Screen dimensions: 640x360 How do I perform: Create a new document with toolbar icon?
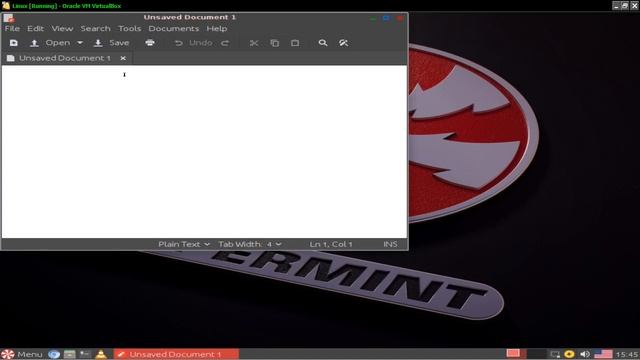(x=13, y=43)
